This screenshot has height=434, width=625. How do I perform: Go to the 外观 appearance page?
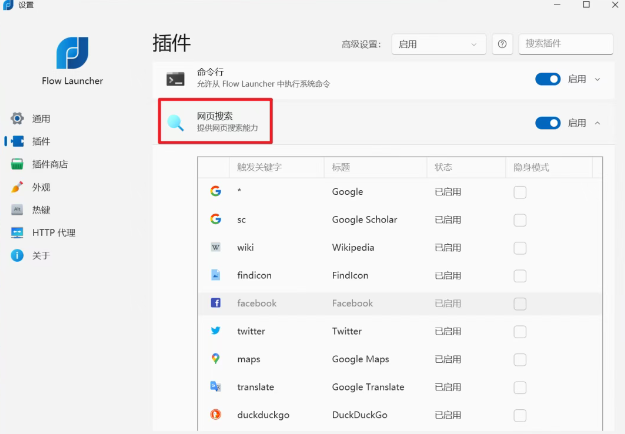pos(41,187)
